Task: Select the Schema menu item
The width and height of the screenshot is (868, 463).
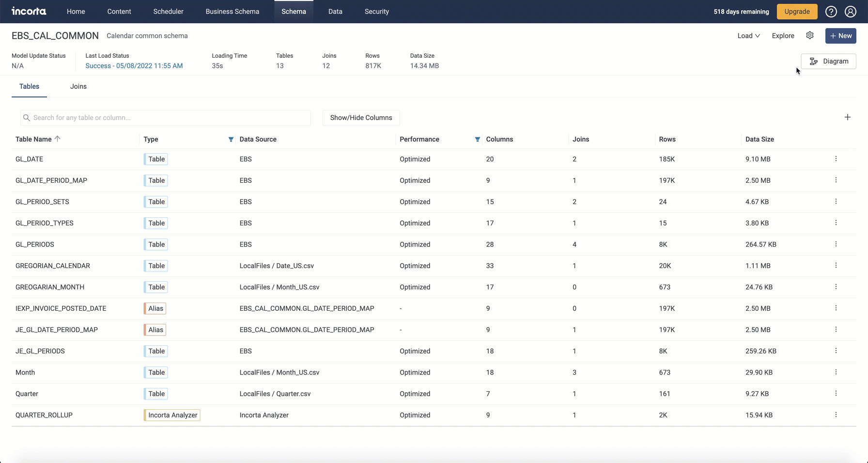Action: (294, 12)
